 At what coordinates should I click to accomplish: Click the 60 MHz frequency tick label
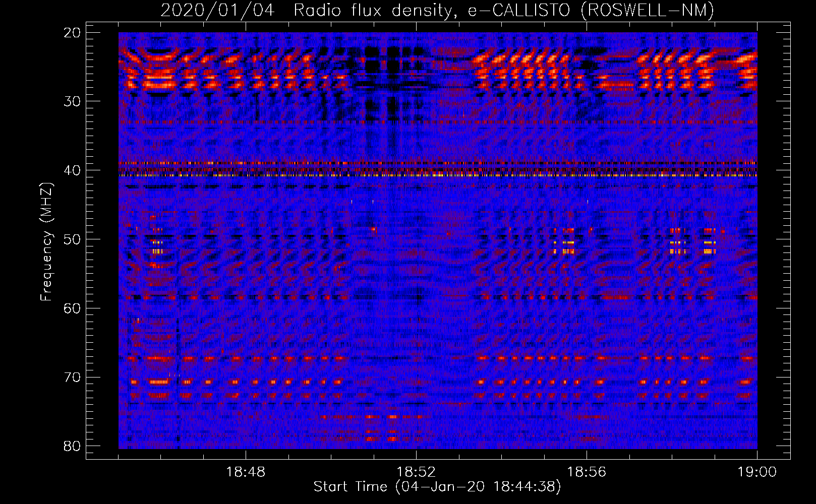[72, 308]
